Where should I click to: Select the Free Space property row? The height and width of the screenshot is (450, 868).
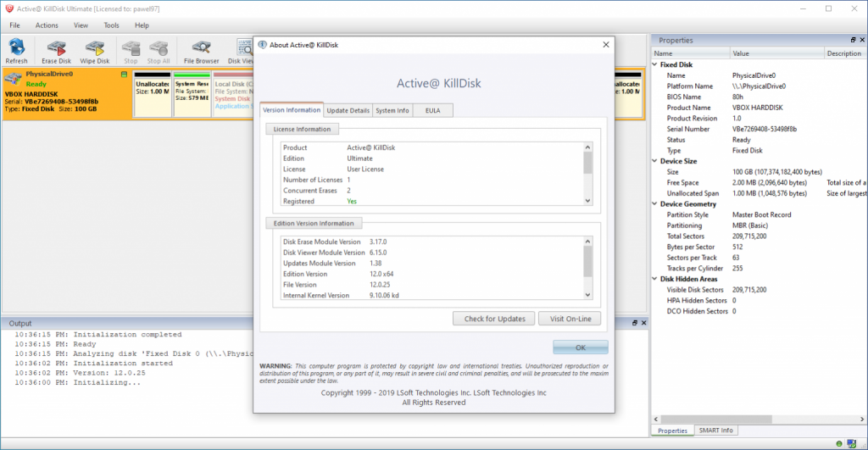point(759,183)
